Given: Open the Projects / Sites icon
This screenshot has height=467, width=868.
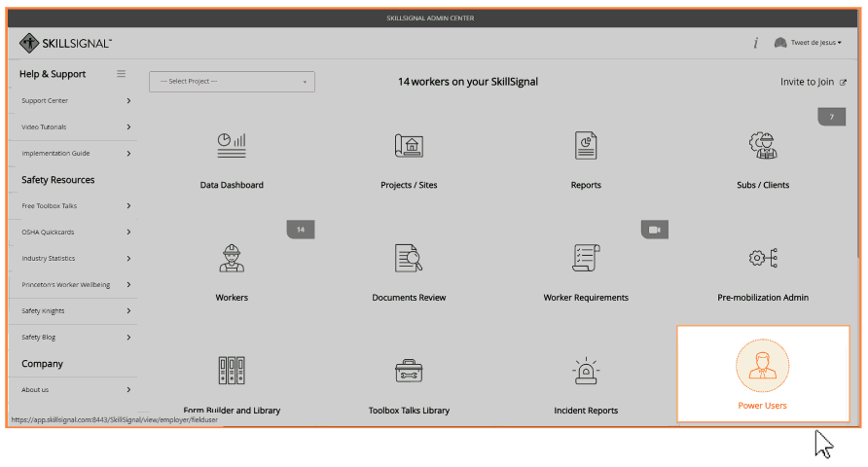Looking at the screenshot, I should [x=409, y=146].
